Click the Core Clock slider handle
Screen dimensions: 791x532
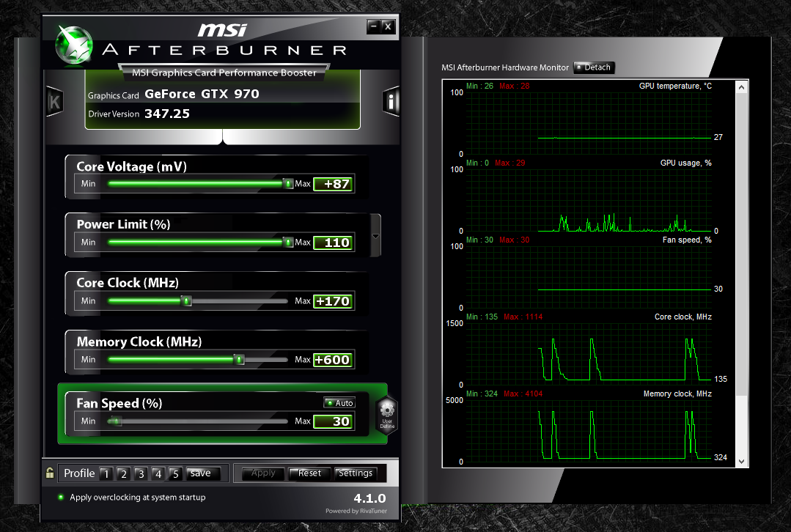click(x=187, y=301)
